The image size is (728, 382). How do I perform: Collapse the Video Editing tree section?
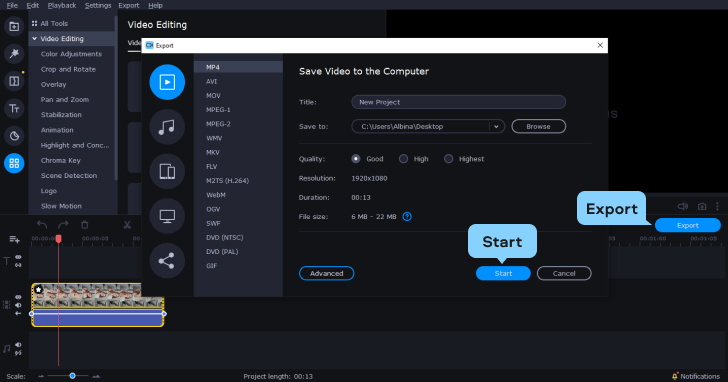point(34,39)
